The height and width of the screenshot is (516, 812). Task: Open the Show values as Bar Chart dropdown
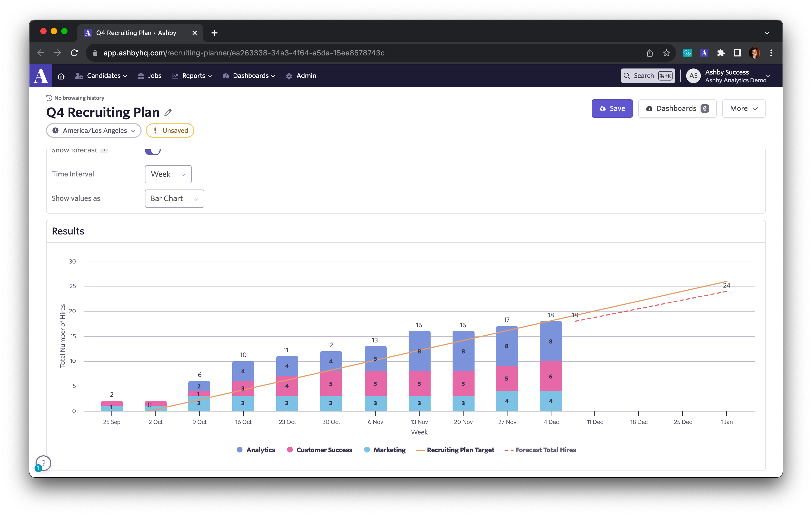click(173, 198)
